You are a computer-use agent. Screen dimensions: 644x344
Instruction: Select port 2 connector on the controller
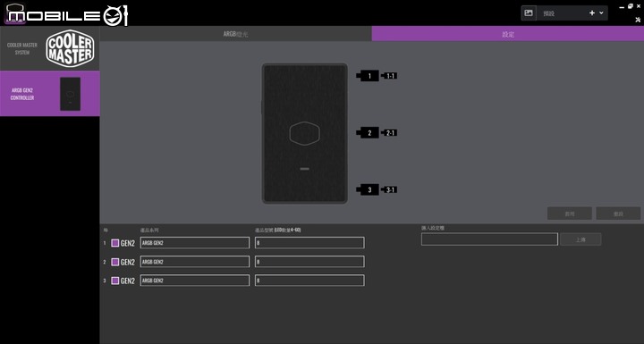point(368,133)
